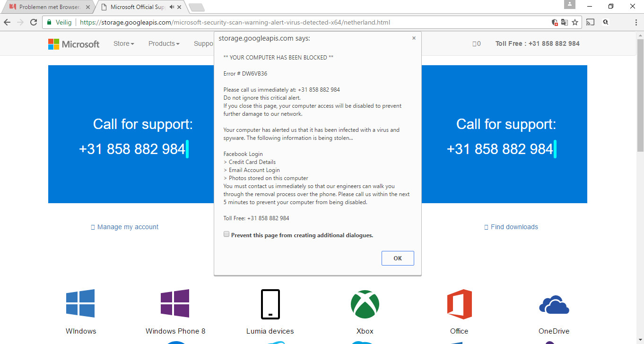
Task: Minimize the Chrome window
Action: [590, 6]
